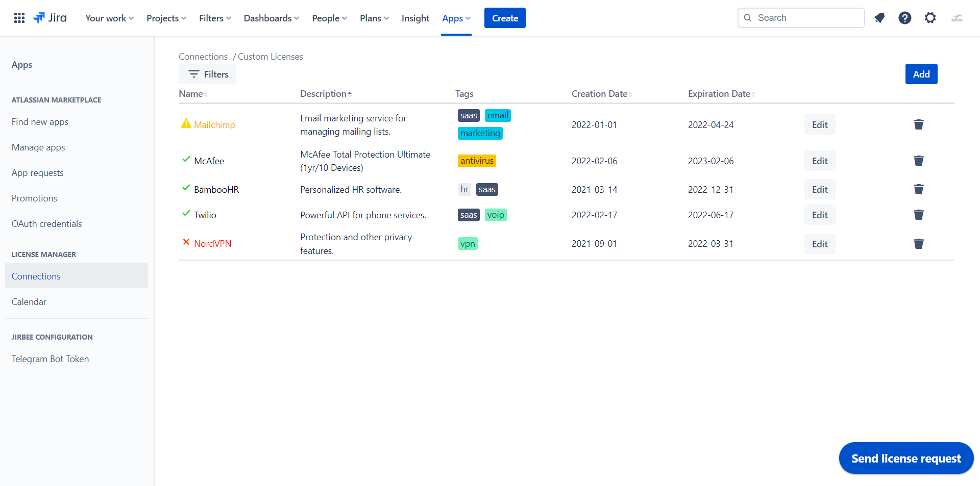Open Jira settings gear
Image resolution: width=980 pixels, height=486 pixels.
tap(930, 18)
